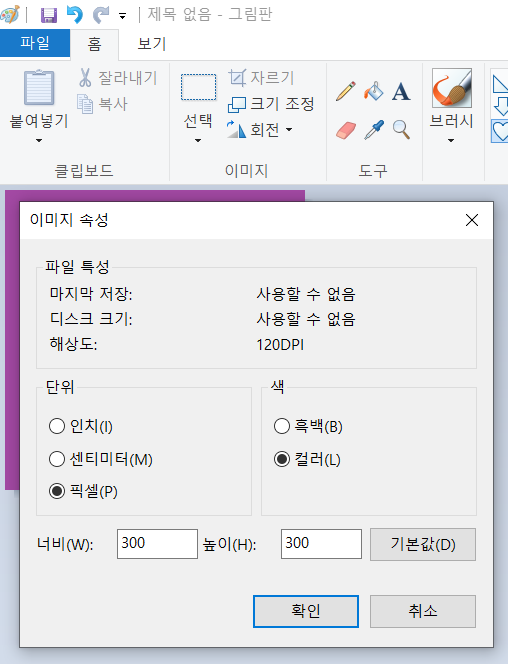Select the Color picker eyedropper tool
This screenshot has height=664, width=508.
point(374,130)
